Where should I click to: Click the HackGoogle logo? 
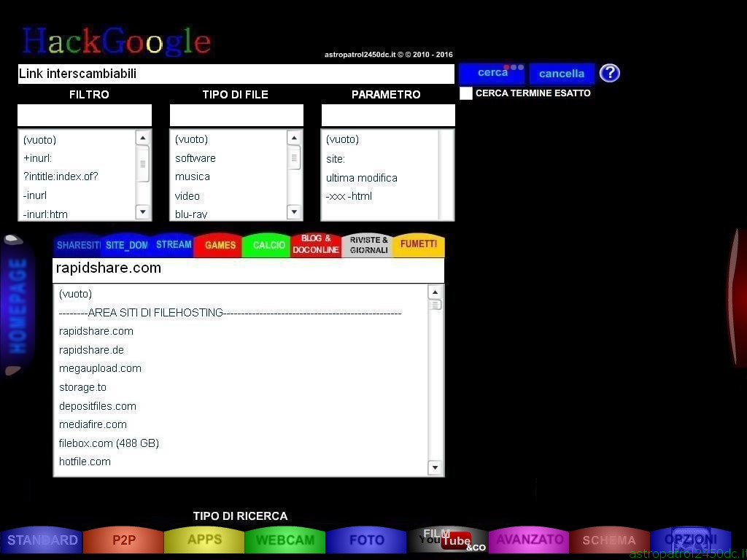(117, 41)
